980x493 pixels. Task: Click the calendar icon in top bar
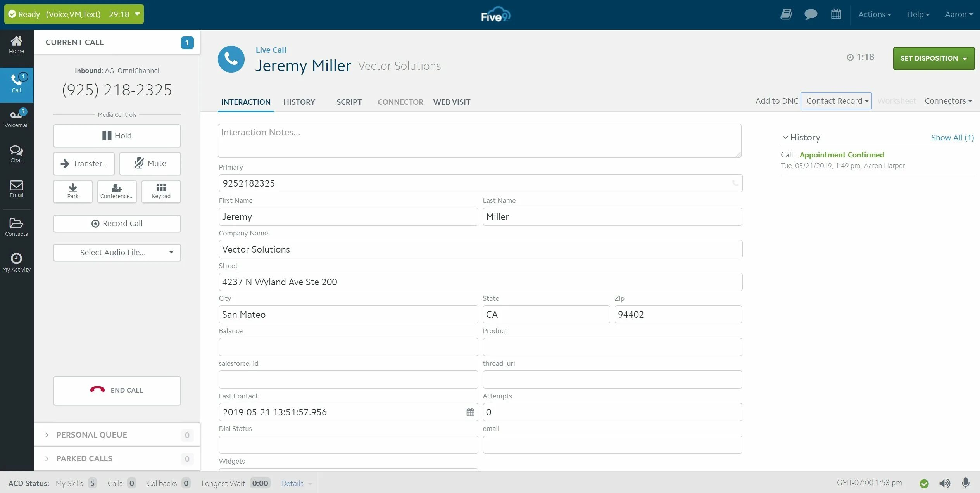(x=836, y=14)
